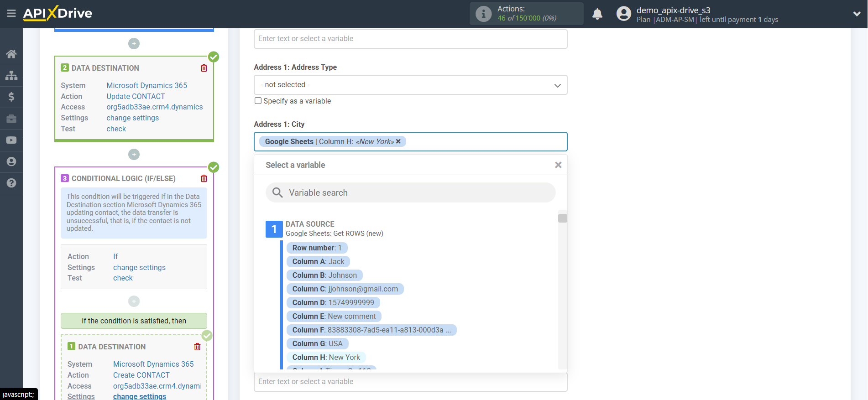868x400 pixels.
Task: Click the DATA SOURCE Google Sheets header
Action: click(335, 229)
